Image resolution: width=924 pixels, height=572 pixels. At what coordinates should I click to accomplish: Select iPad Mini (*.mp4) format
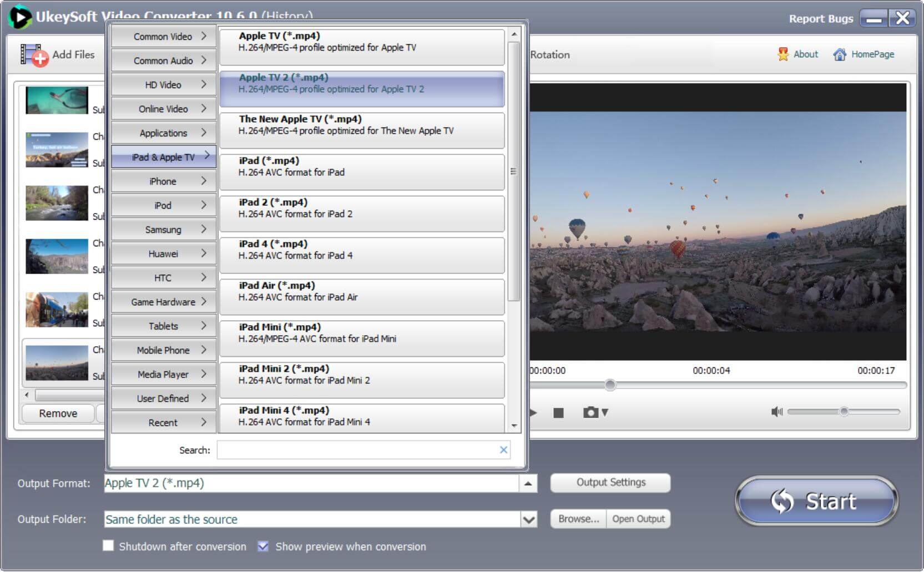(362, 338)
